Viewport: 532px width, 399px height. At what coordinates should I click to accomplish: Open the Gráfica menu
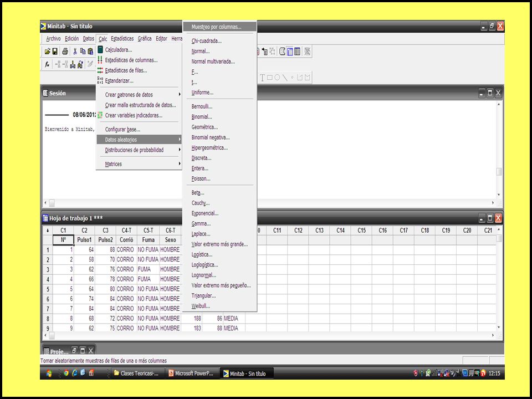(145, 39)
